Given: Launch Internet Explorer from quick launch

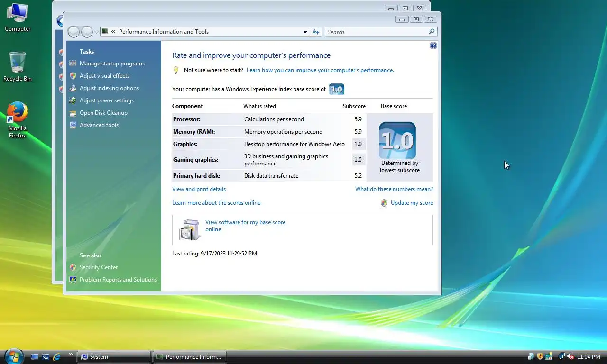Looking at the screenshot, I should [57, 356].
